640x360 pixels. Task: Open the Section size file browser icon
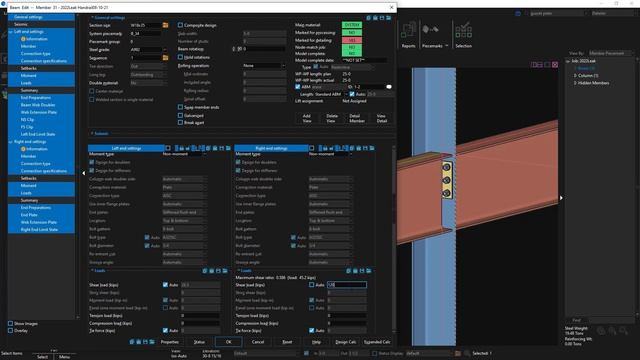[165, 25]
